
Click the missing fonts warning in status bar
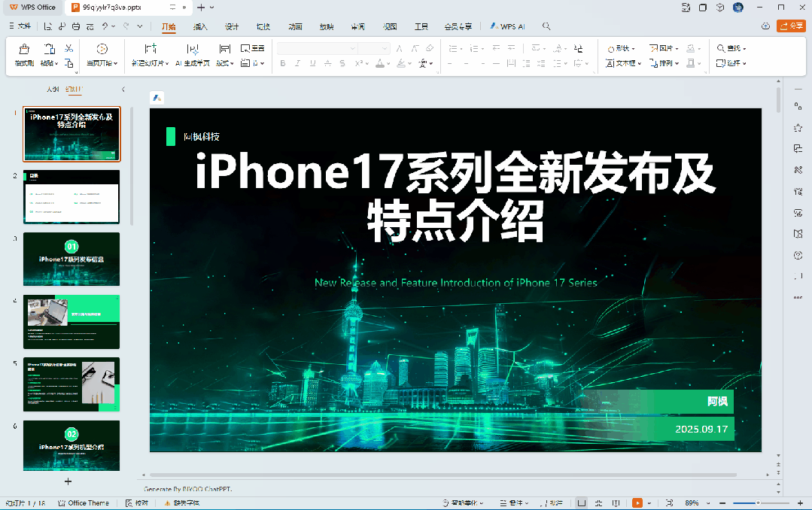pos(182,502)
